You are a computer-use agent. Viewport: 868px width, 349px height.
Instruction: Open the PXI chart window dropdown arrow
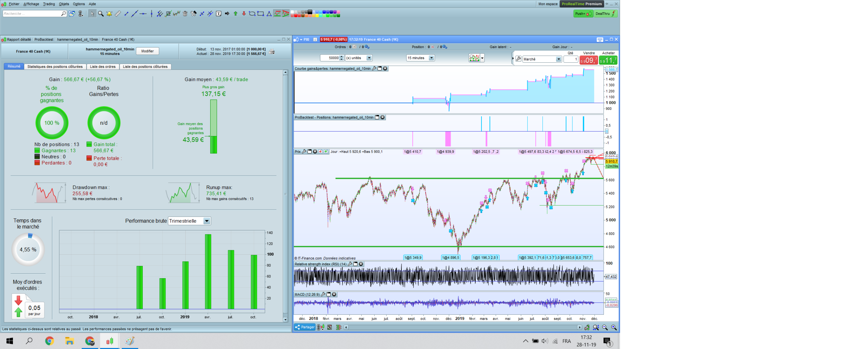click(301, 40)
